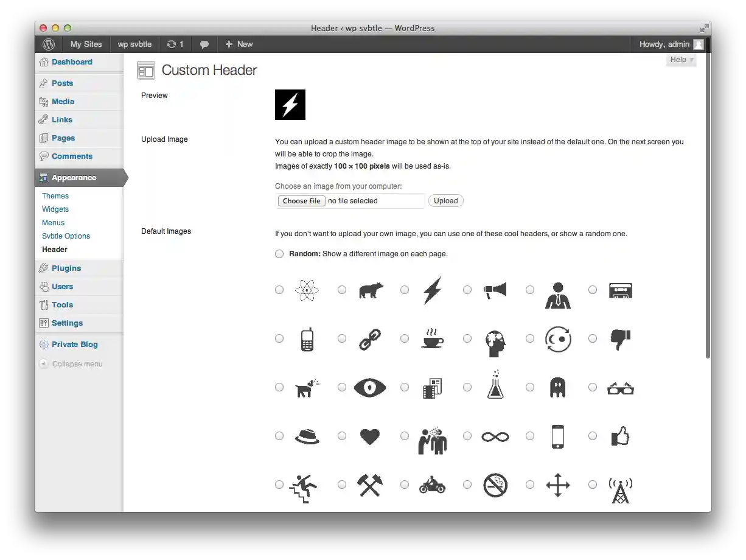The image size is (746, 560).
Task: Select radio button beside the coffee cup
Action: (x=405, y=338)
